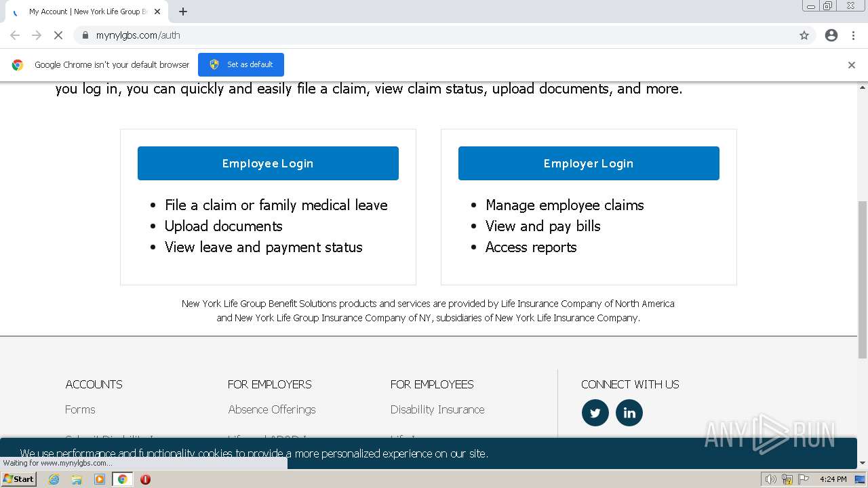
Task: Open the Windows Start menu
Action: point(18,479)
